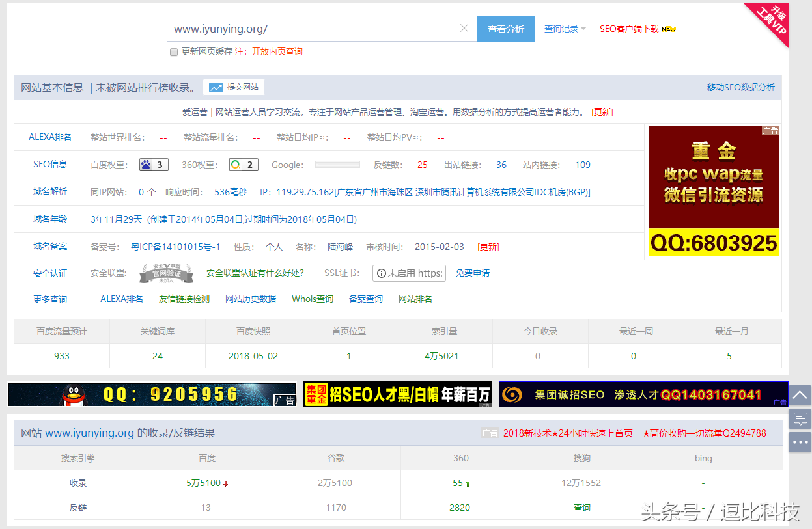Click the 360 weight badge icon
This screenshot has width=812, height=529.
[244, 165]
